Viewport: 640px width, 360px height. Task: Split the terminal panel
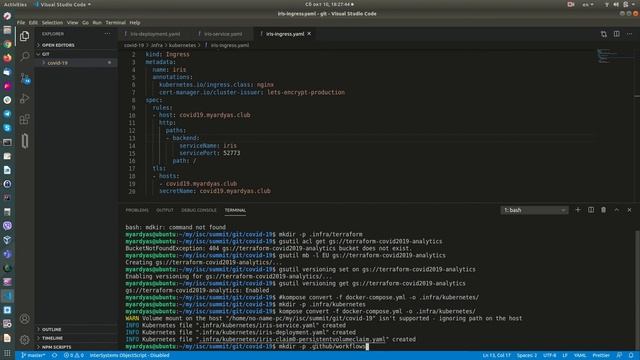pyautogui.click(x=591, y=210)
